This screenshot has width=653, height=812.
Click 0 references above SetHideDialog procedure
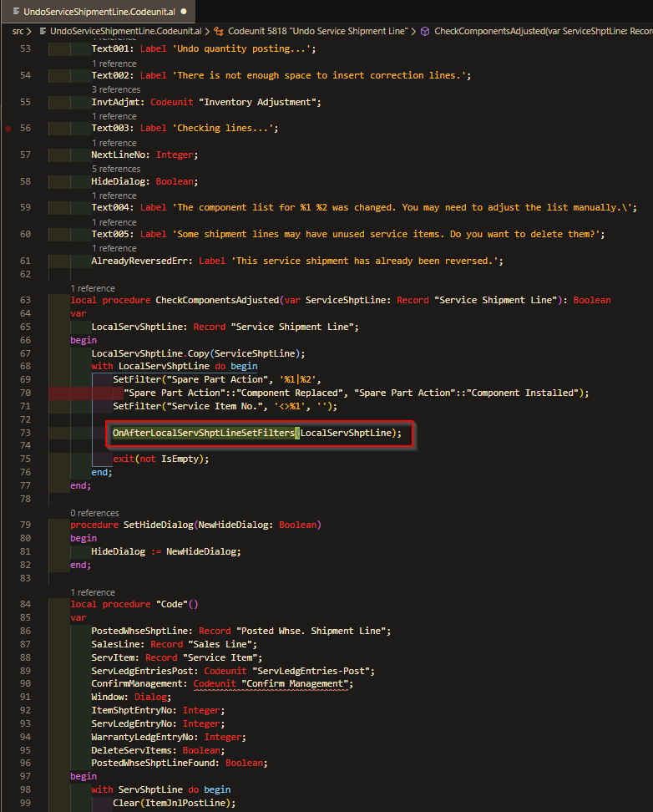[x=94, y=512]
